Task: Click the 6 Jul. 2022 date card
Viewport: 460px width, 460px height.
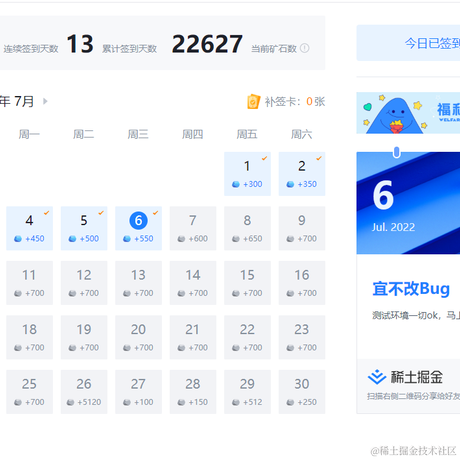Action: [x=408, y=203]
